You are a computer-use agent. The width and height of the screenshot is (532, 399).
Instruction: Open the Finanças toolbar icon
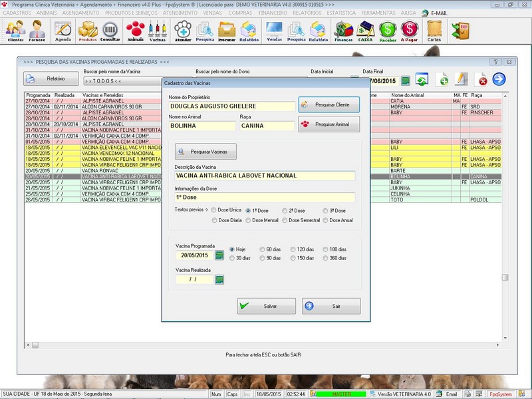343,31
